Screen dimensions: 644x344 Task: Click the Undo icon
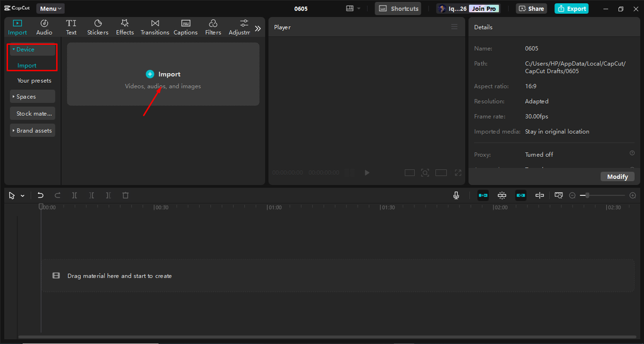[x=41, y=195]
